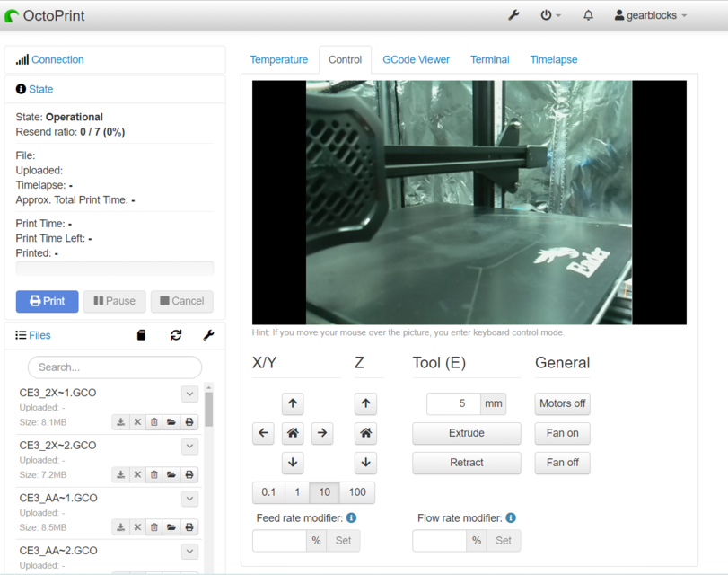
Task: Open the Files panel wrench options
Action: (208, 335)
